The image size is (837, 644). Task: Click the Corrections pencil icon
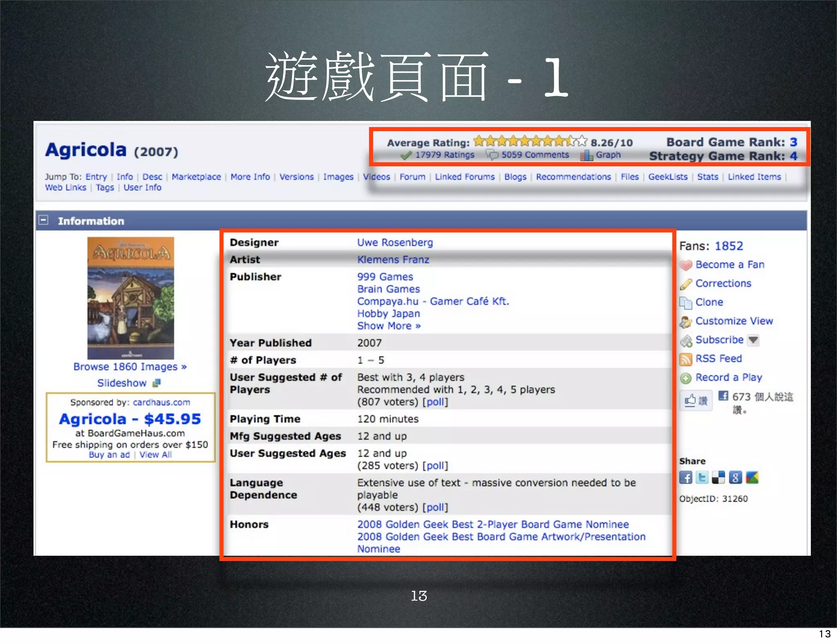(686, 284)
